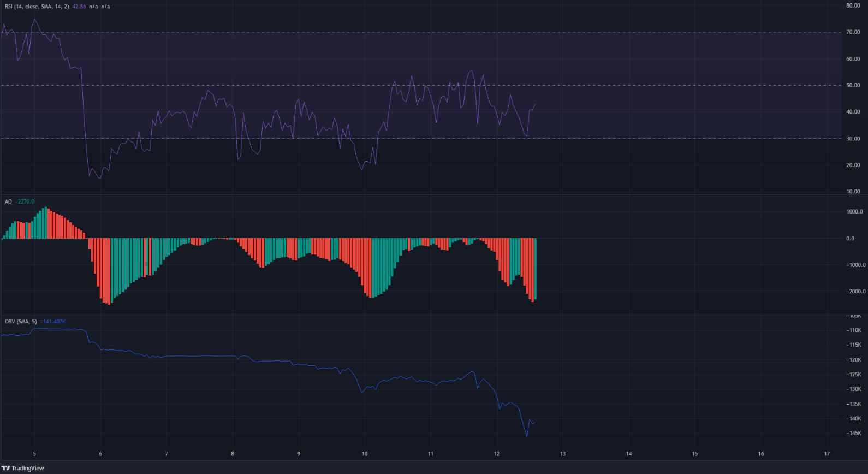Click date 14 on the time axis
The width and height of the screenshot is (868, 474).
(629, 454)
